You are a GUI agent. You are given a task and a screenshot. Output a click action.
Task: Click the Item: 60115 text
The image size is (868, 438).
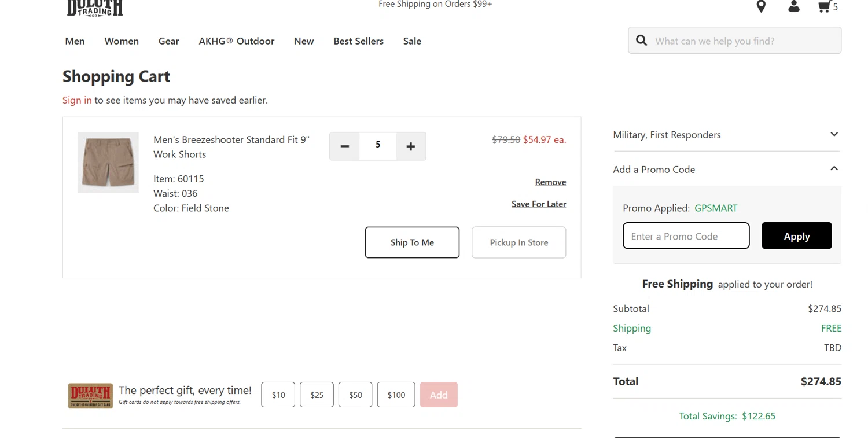pyautogui.click(x=179, y=179)
